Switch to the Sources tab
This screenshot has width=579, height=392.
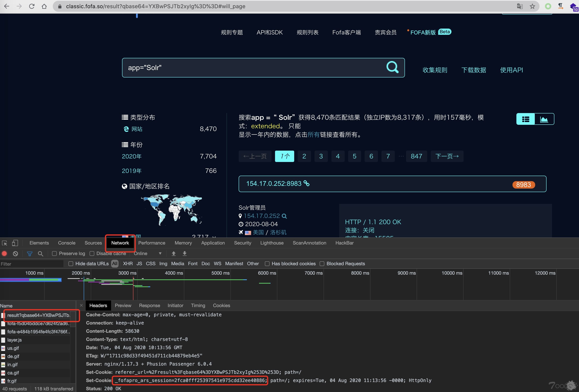(x=93, y=243)
